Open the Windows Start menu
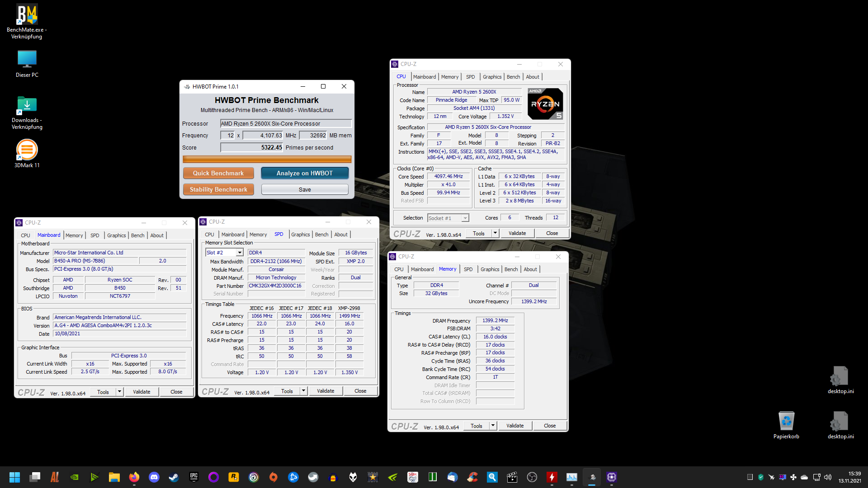 coord(14,477)
